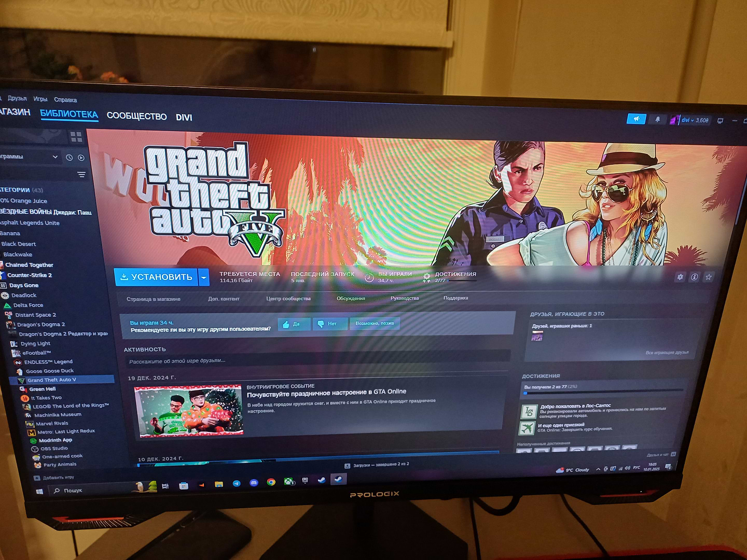Open Big Picture mode monitor icon
Viewport: 747px width, 560px height.
(720, 121)
